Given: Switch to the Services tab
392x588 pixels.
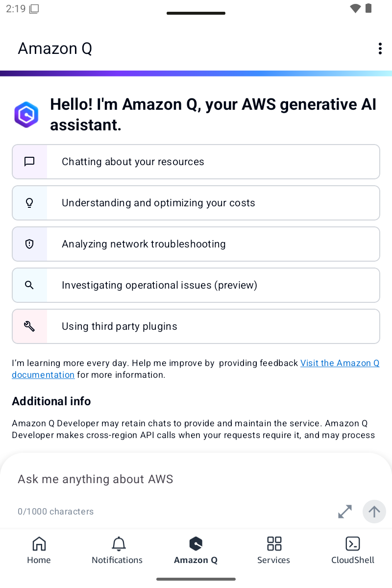Looking at the screenshot, I should pos(274,550).
